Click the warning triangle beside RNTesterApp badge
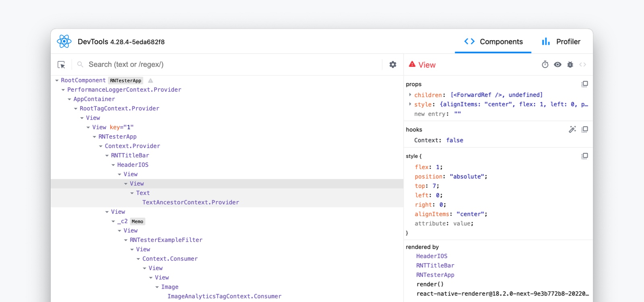The image size is (644, 302). (x=151, y=81)
